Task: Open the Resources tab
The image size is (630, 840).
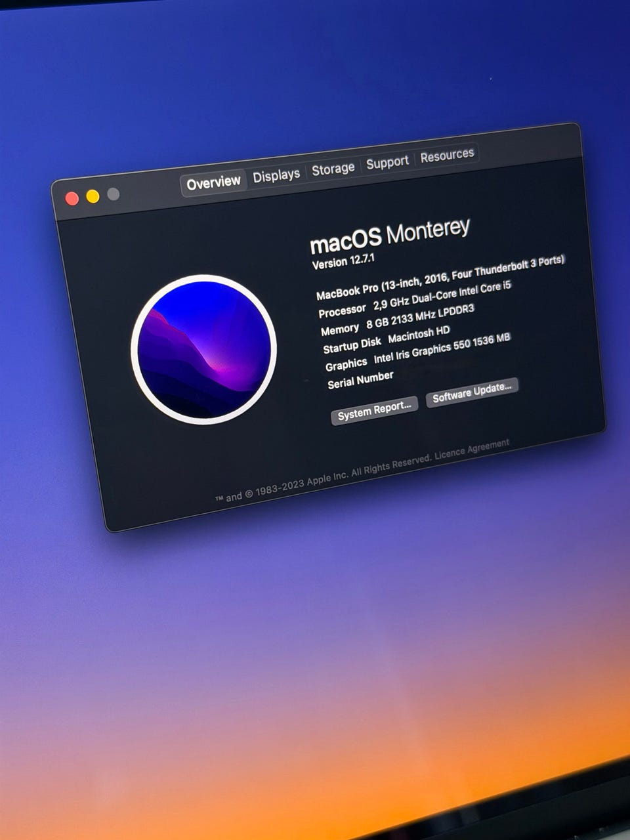Action: tap(447, 156)
